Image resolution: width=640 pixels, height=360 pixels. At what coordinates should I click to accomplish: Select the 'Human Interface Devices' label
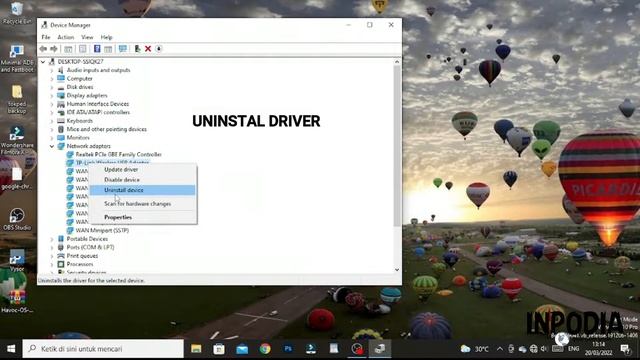click(98, 104)
